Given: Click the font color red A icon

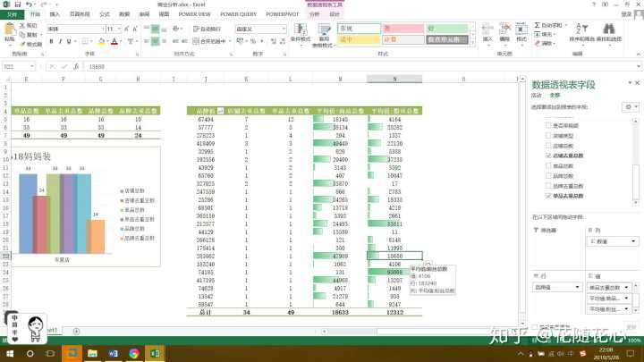Looking at the screenshot, I should point(113,41).
